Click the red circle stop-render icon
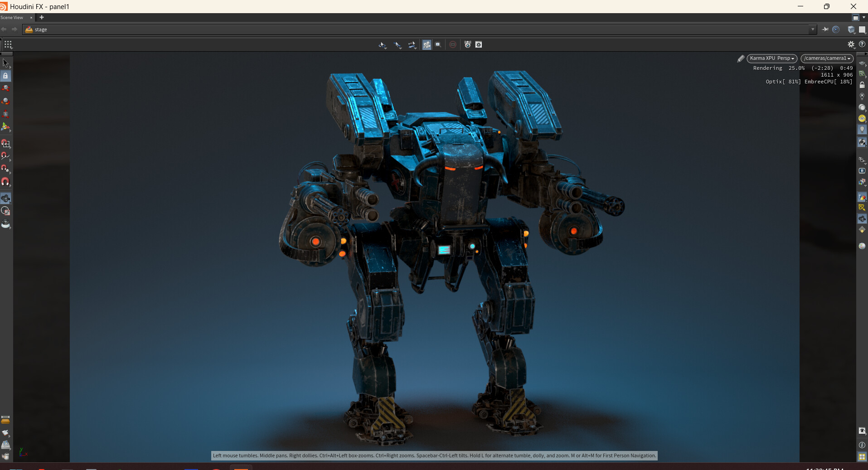The height and width of the screenshot is (470, 868). pos(453,44)
